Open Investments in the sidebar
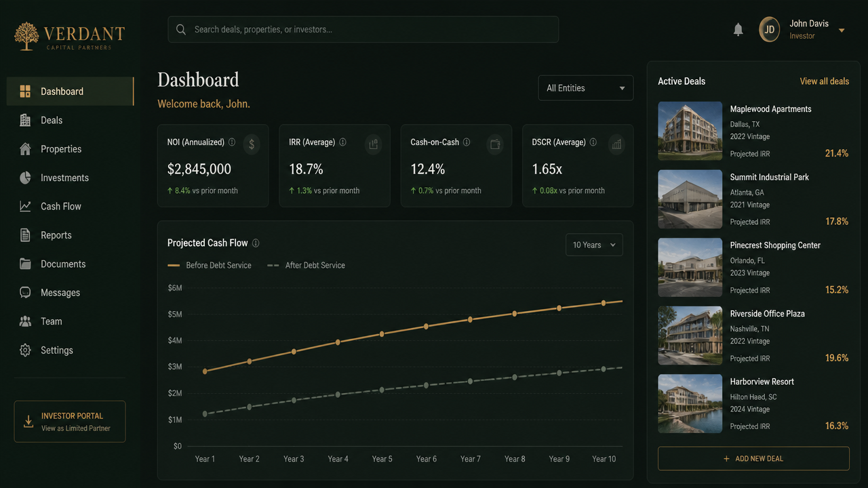Viewport: 868px width, 488px height. click(70, 178)
